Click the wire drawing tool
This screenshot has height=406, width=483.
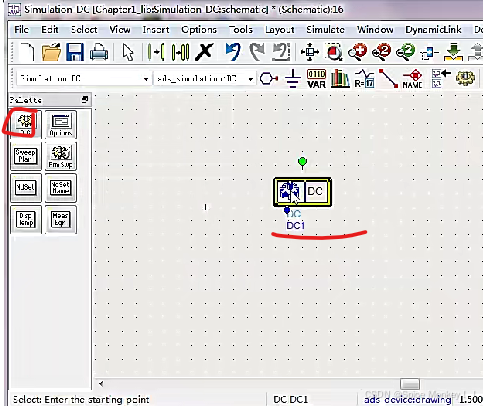point(388,79)
